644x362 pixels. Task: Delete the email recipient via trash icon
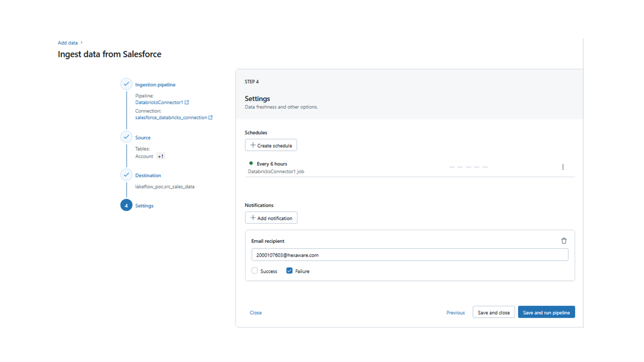tap(564, 241)
